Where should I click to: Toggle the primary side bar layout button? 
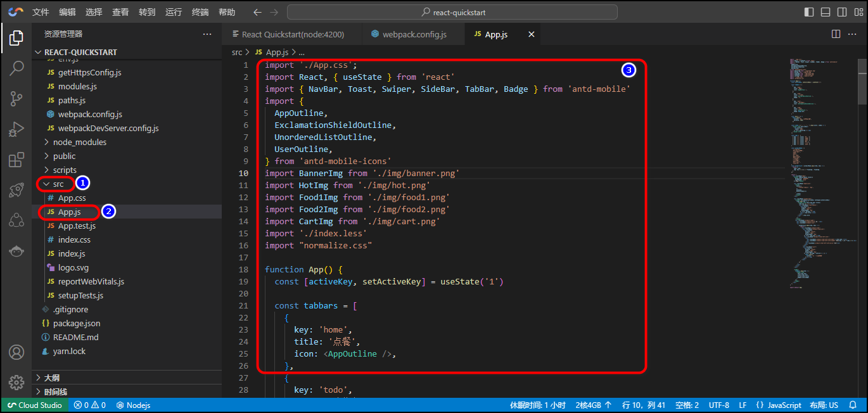(809, 12)
